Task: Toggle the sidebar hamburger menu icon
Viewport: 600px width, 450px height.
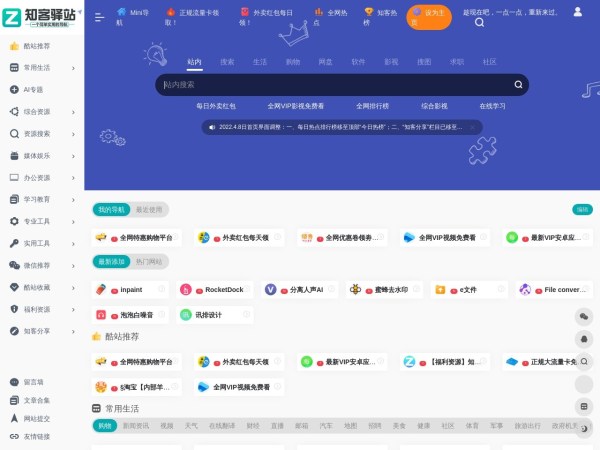Action: (x=99, y=17)
